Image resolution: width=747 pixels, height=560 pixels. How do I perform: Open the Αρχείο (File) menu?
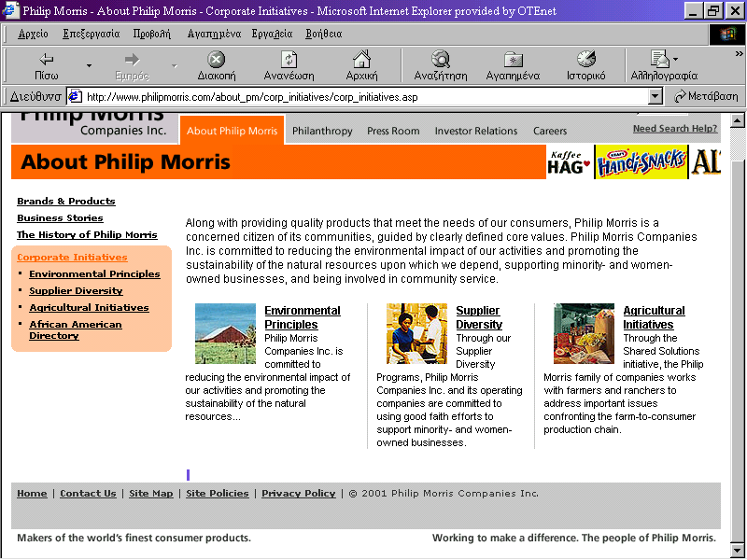point(33,34)
